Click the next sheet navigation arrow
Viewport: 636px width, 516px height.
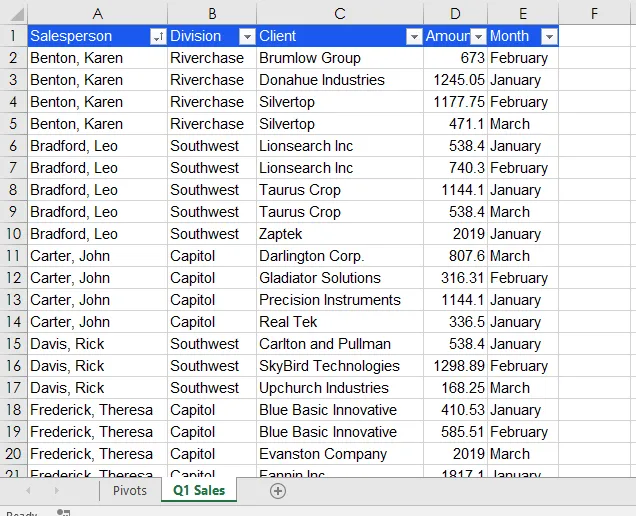point(56,491)
